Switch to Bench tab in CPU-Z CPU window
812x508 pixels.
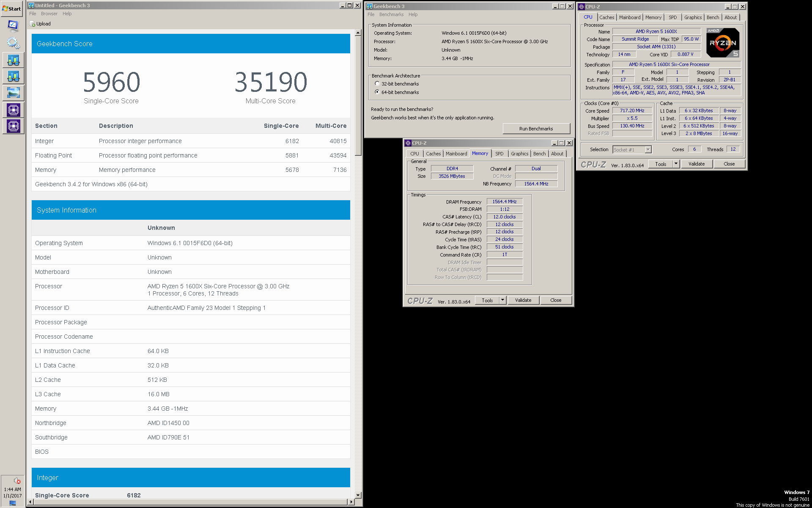(x=713, y=17)
